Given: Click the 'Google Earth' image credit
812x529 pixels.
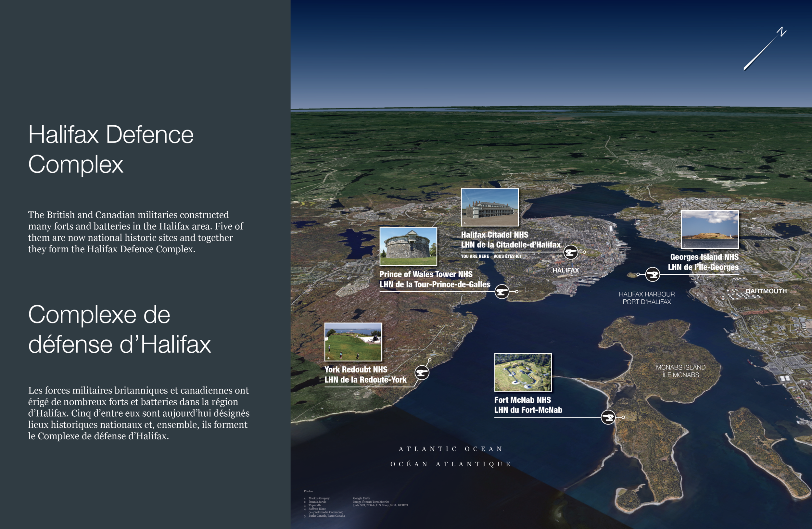Looking at the screenshot, I should click(361, 498).
